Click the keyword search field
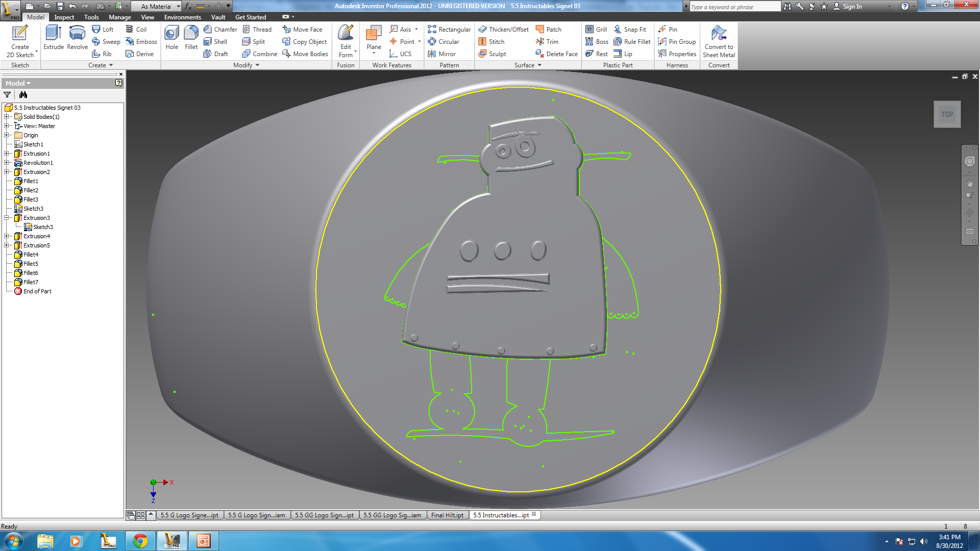 tap(735, 7)
